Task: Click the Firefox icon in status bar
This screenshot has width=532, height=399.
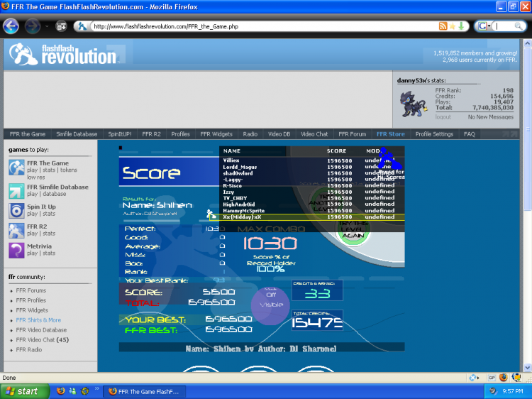Action: [504, 378]
